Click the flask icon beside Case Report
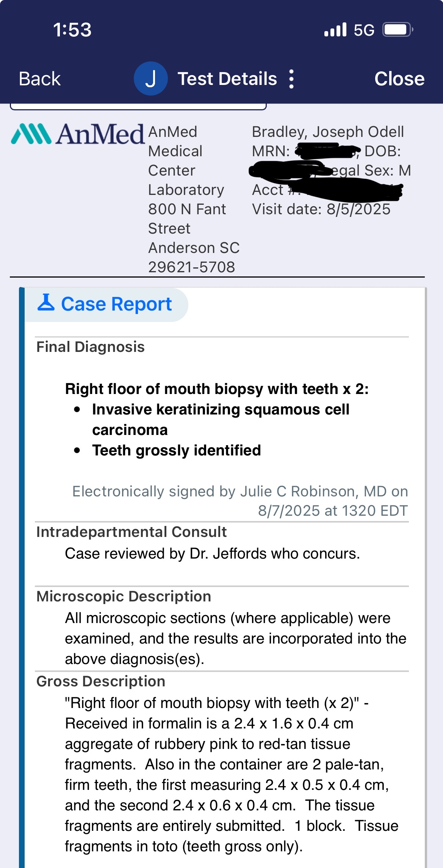Screen dimensions: 443x868 pyautogui.click(x=46, y=303)
